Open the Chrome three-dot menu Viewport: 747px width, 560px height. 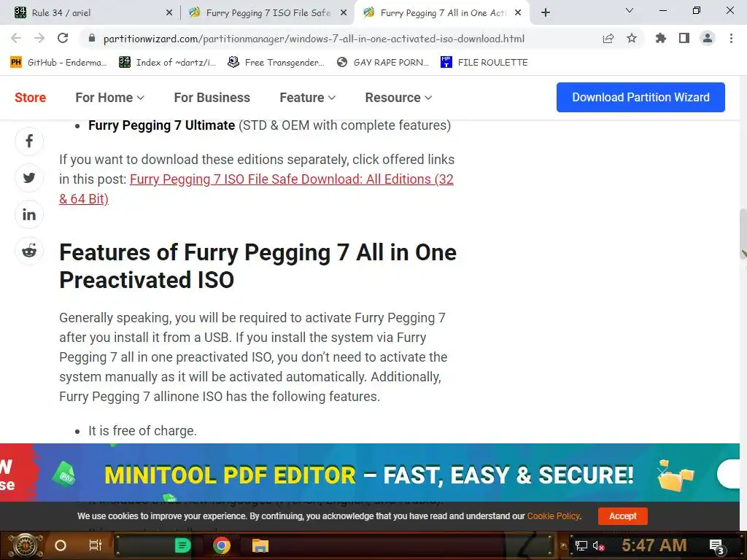tap(731, 38)
